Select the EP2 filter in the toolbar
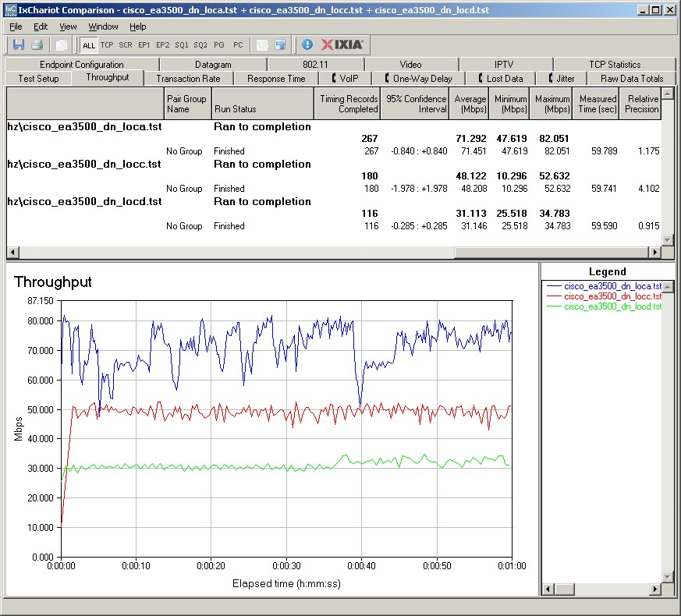The height and width of the screenshot is (616, 681). pos(163,44)
